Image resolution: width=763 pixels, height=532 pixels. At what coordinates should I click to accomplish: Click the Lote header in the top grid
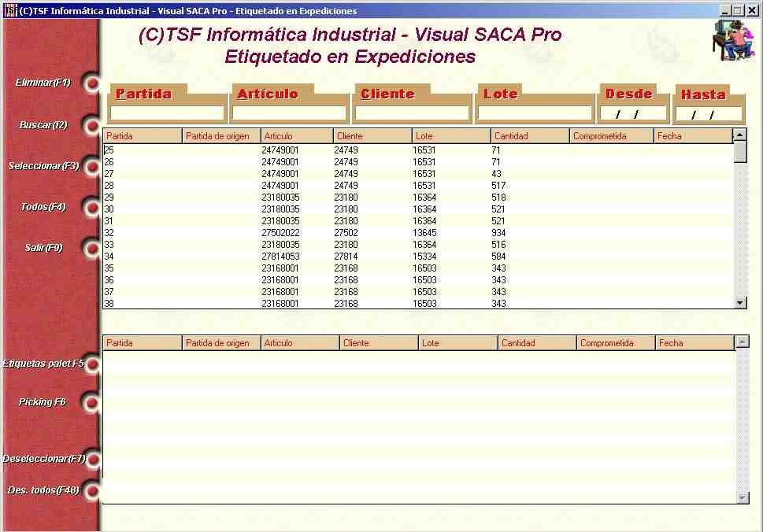[451, 136]
